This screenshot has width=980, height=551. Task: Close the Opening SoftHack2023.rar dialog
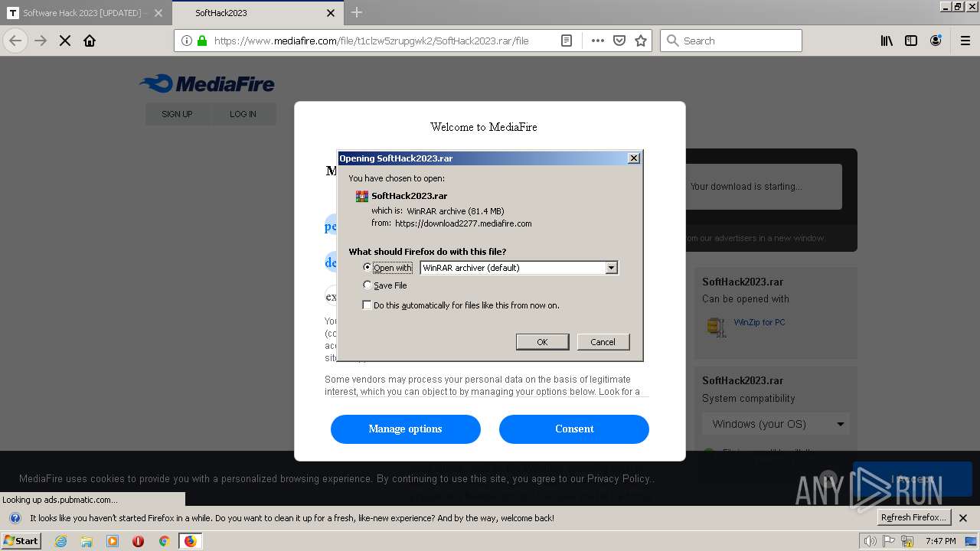[634, 158]
